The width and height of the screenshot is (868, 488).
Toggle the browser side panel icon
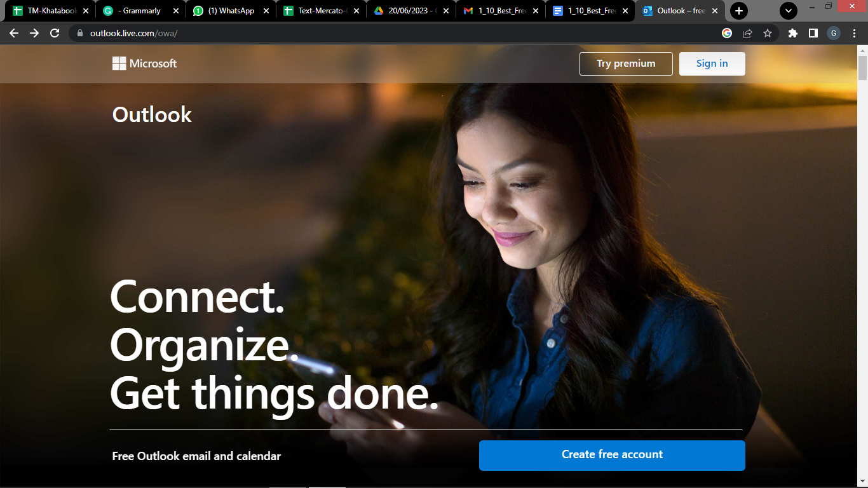point(813,33)
